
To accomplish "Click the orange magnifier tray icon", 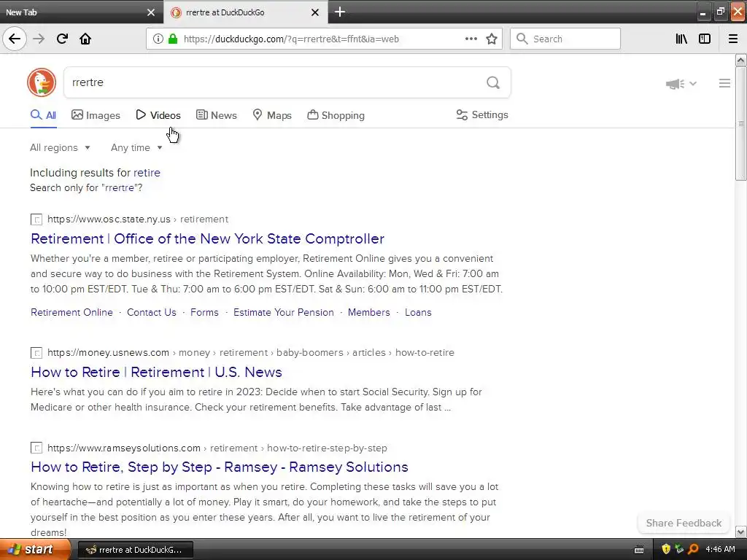I will click(693, 550).
